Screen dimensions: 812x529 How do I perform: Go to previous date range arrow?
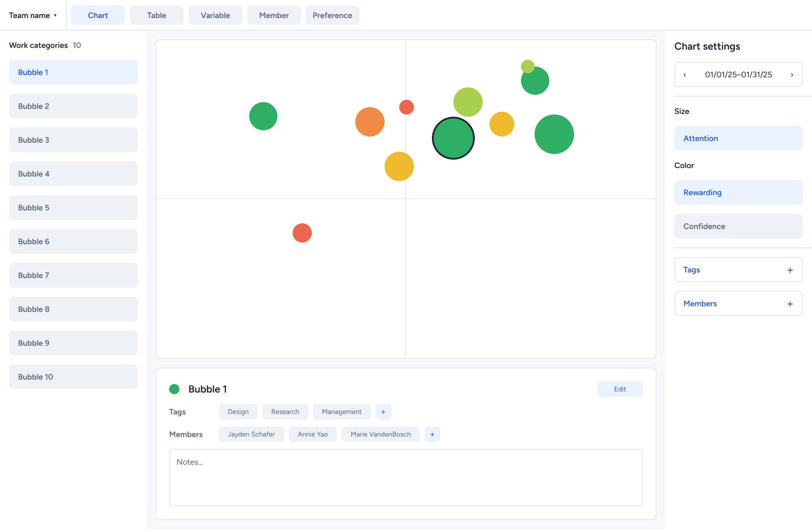pos(685,75)
